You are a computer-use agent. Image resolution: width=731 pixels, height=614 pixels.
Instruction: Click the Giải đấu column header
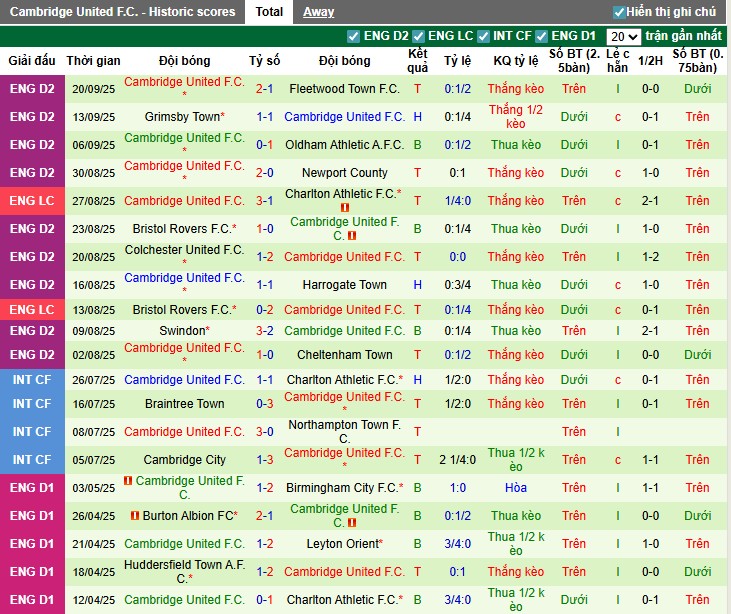tap(32, 61)
